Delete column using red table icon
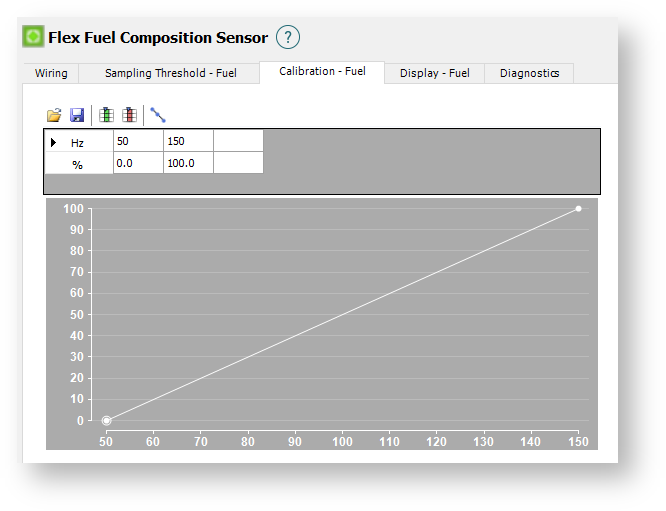666x511 pixels. [x=129, y=115]
